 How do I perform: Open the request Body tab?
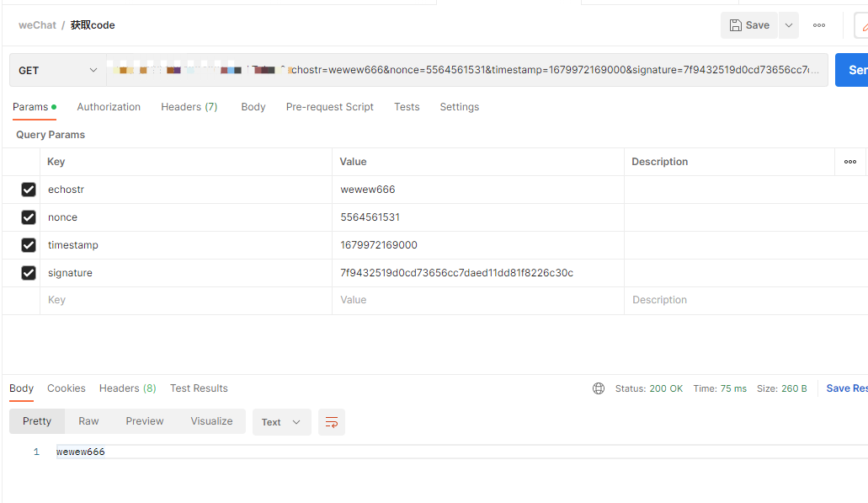[x=253, y=107]
